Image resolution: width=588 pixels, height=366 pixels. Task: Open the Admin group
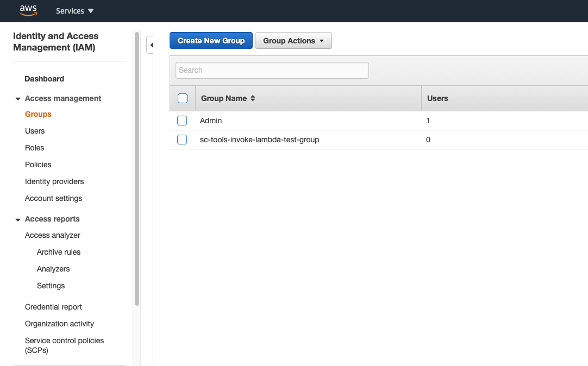pyautogui.click(x=211, y=121)
